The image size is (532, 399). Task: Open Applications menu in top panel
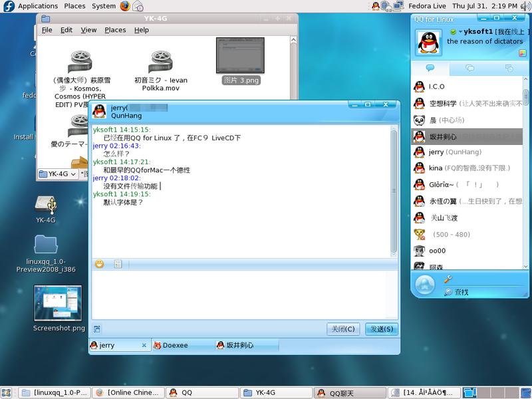(x=38, y=6)
